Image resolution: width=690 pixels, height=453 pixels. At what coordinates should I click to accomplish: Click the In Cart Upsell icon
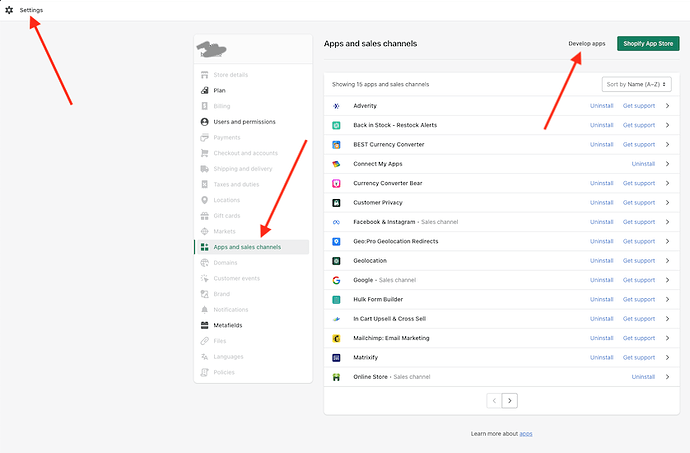(336, 319)
